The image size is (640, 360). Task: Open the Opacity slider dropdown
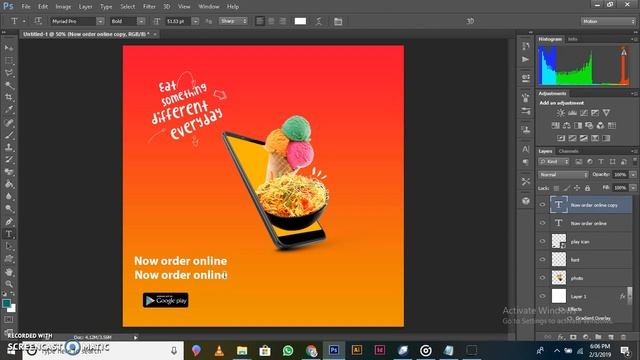pos(633,175)
